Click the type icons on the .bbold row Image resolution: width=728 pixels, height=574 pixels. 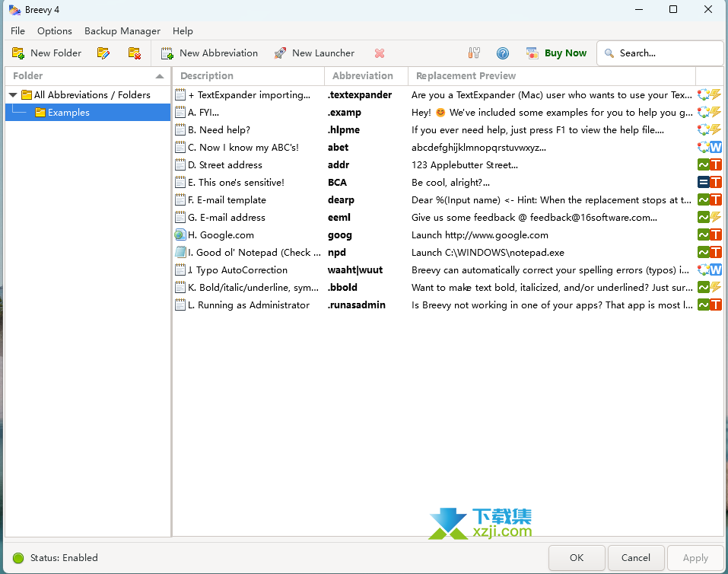tap(710, 288)
